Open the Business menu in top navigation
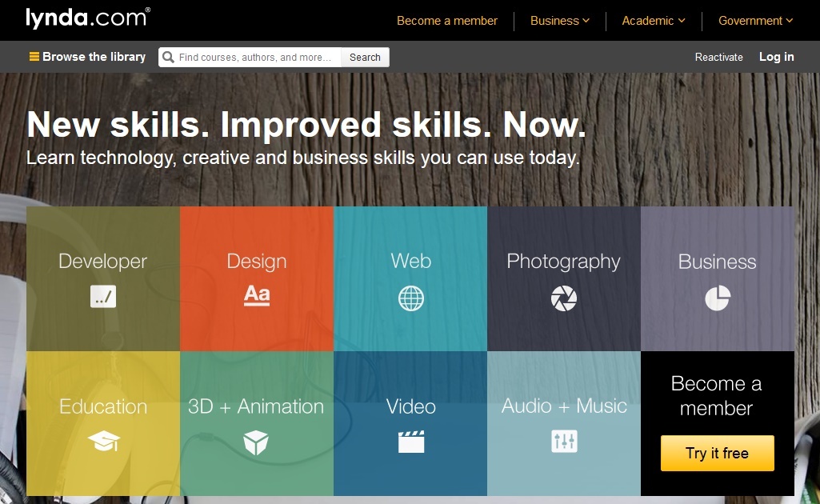 coord(559,20)
